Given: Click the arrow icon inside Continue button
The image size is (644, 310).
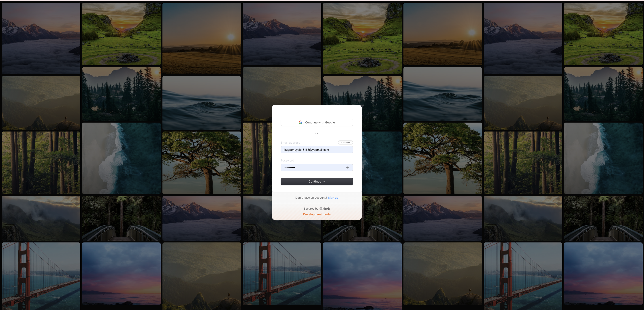Looking at the screenshot, I should click(324, 181).
